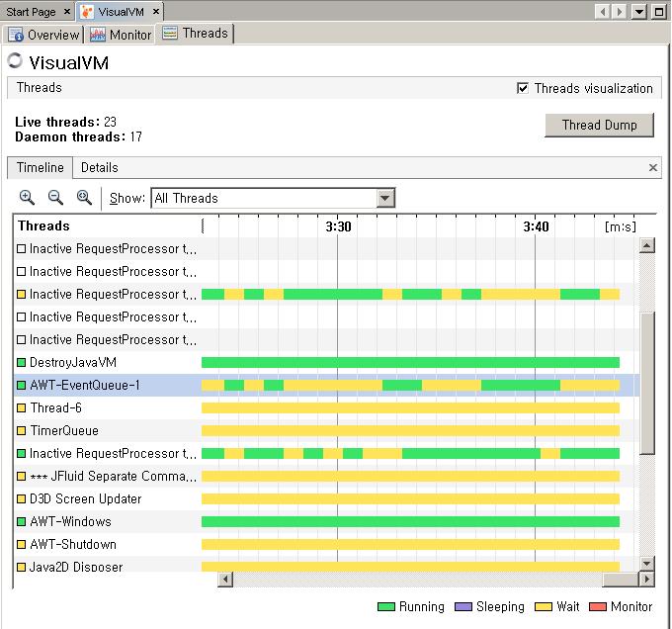672x629 pixels.
Task: Click the D3D Screen Updater state icon
Action: click(21, 499)
